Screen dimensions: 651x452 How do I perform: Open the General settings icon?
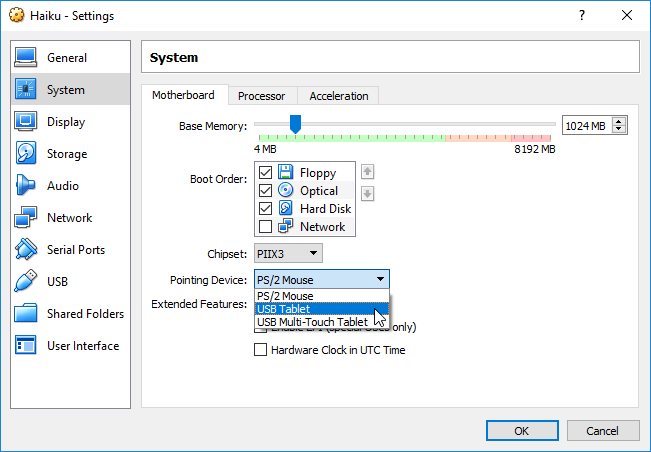(x=27, y=58)
